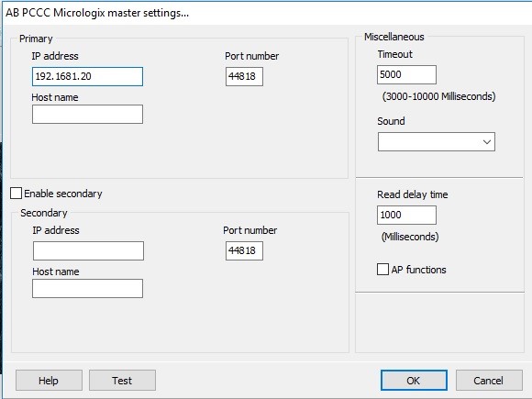Viewport: 532px width, 399px height.
Task: Open the Sound dropdown list
Action: point(437,142)
